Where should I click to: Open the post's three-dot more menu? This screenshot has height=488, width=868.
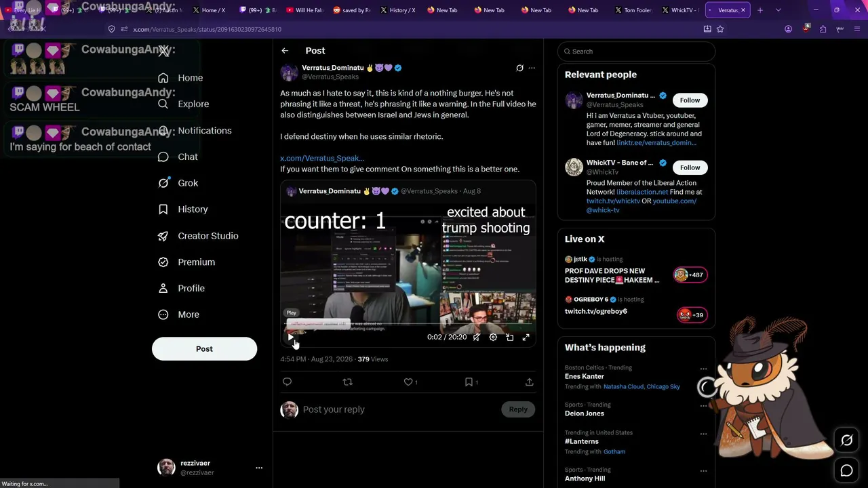[532, 68]
